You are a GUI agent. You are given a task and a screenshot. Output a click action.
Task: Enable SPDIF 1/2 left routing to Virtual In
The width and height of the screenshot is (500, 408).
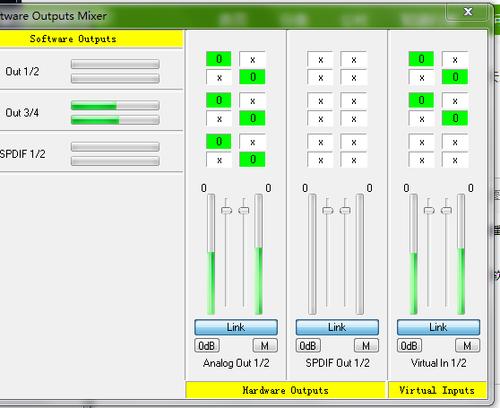tap(421, 142)
